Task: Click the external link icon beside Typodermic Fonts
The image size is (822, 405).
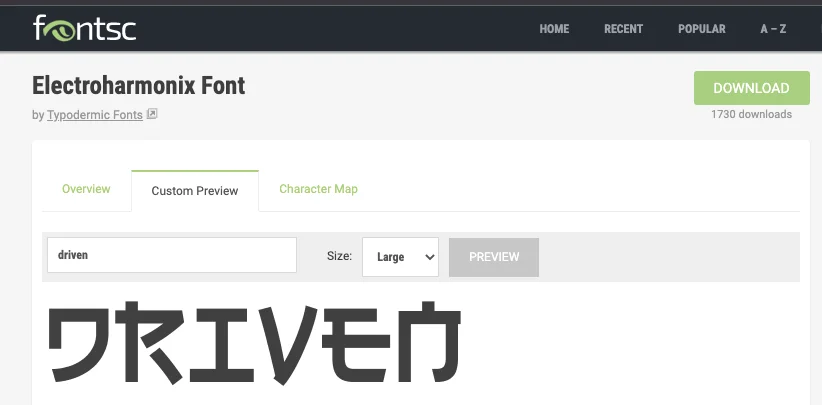Action: (152, 114)
